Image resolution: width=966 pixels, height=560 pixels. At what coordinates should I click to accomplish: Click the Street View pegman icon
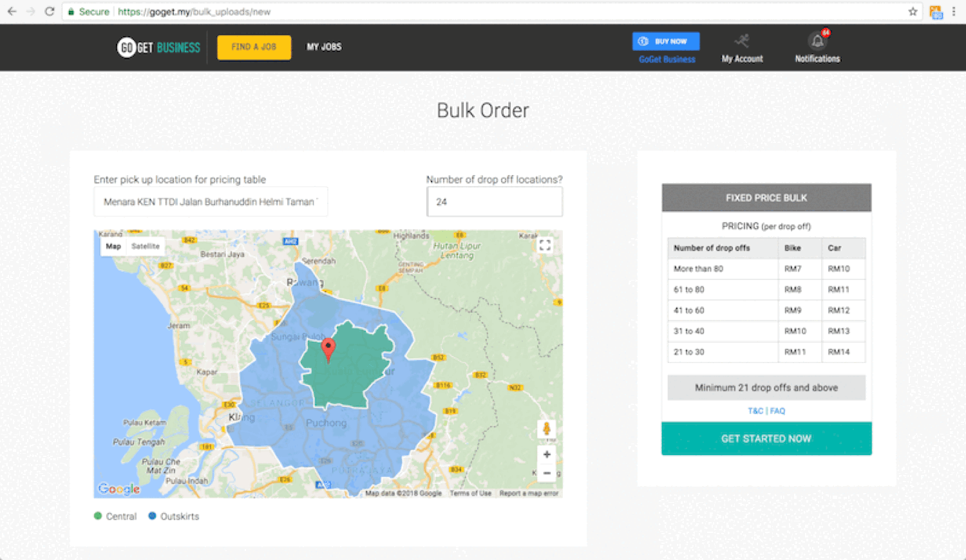tap(546, 429)
